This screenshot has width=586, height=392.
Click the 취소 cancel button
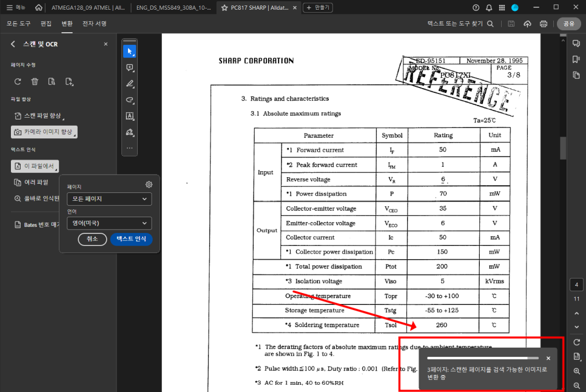(92, 239)
